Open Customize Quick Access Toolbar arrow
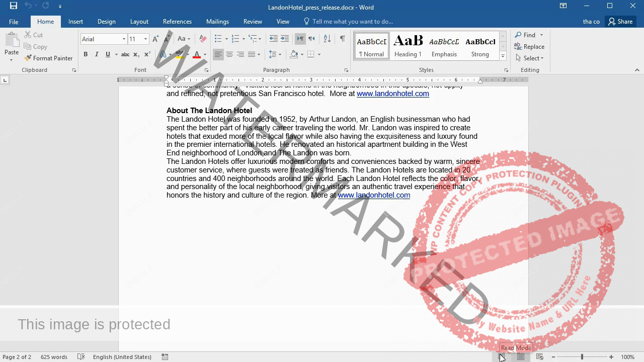This screenshot has width=644, height=362. pyautogui.click(x=60, y=7)
